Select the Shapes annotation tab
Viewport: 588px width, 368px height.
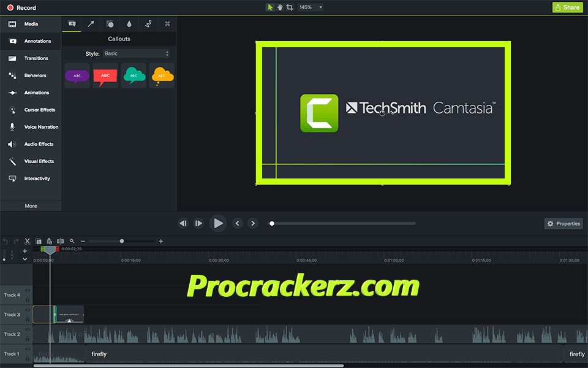pyautogui.click(x=110, y=24)
